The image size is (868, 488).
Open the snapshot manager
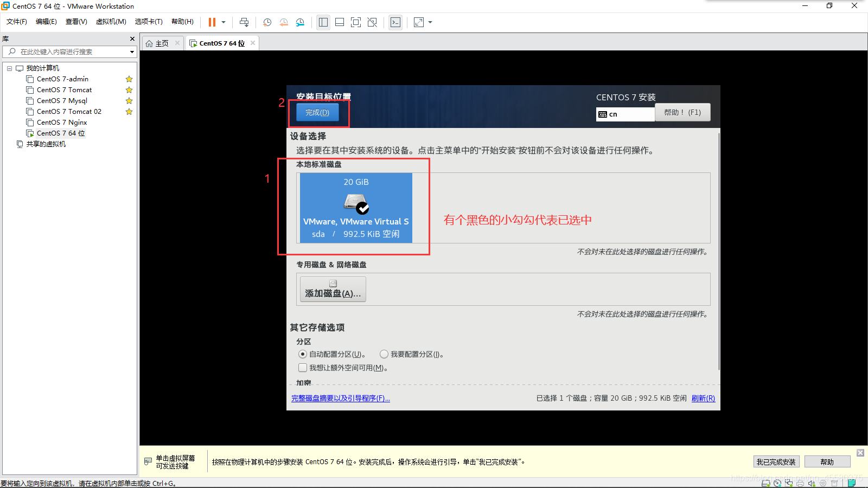coord(300,22)
